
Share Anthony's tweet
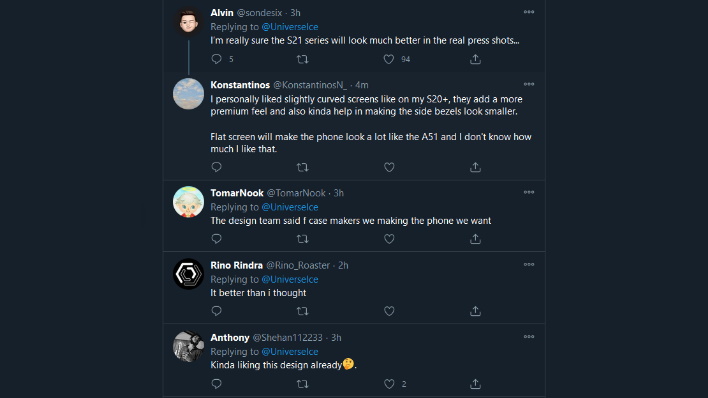coord(475,384)
